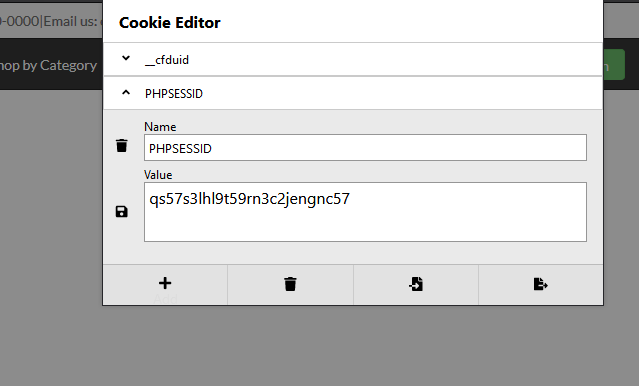The height and width of the screenshot is (386, 639).
Task: Delete all cookies using bottom trash icon
Action: pyautogui.click(x=290, y=284)
